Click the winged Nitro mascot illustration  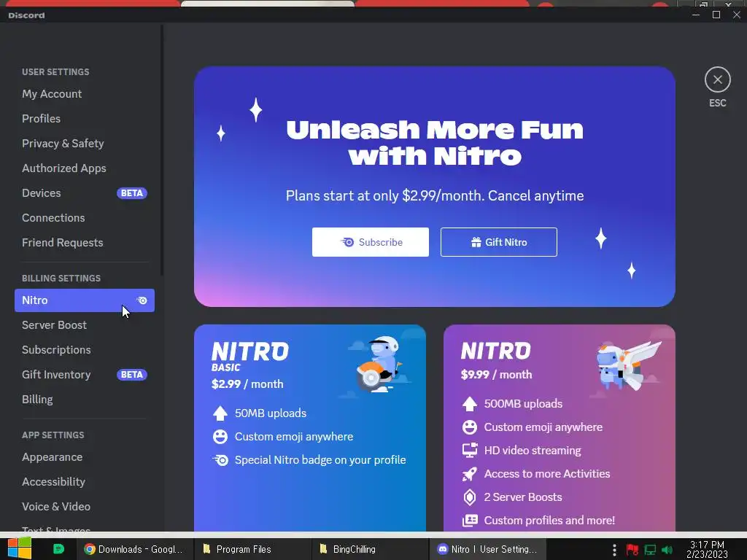click(628, 366)
